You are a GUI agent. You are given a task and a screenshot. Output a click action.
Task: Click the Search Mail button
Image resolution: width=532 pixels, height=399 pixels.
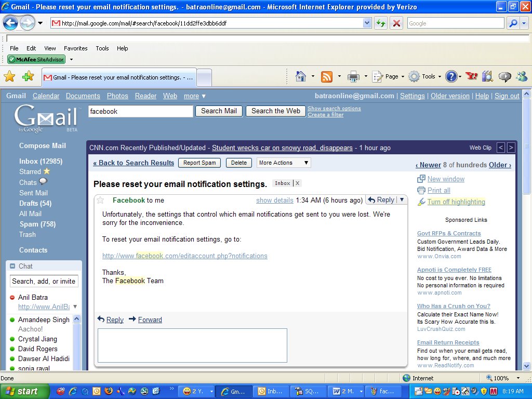pos(218,111)
